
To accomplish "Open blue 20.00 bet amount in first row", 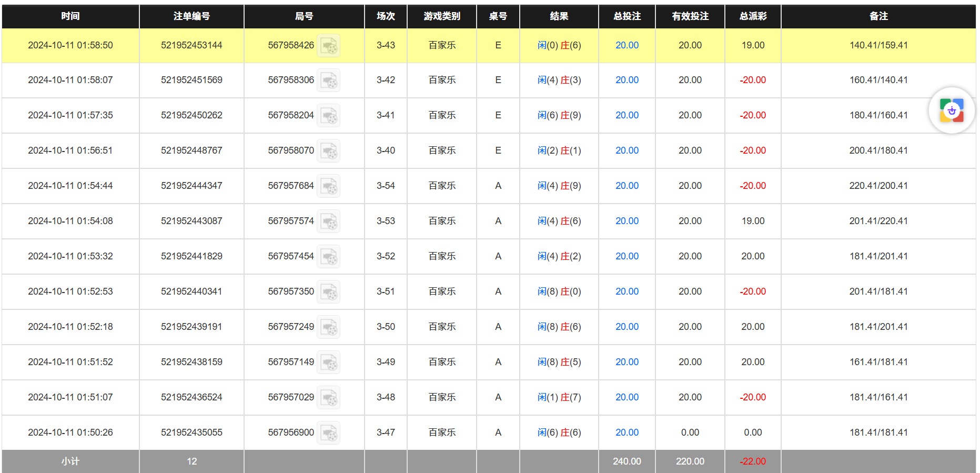I will (627, 45).
